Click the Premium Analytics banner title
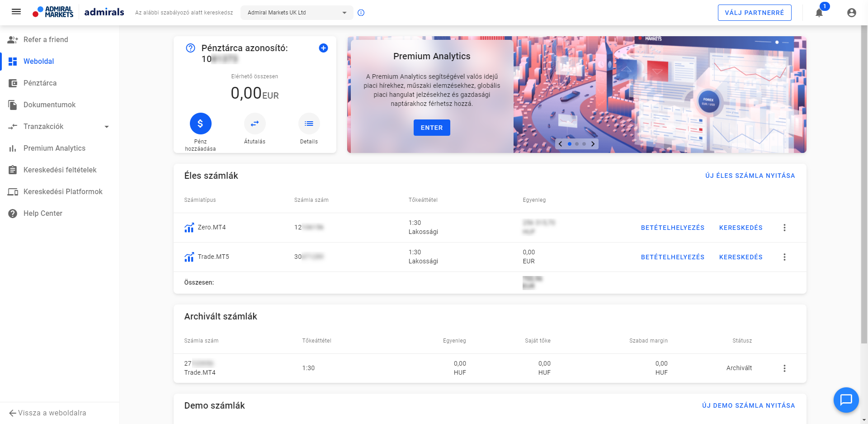Screen dimensions: 868x424 [x=432, y=56]
